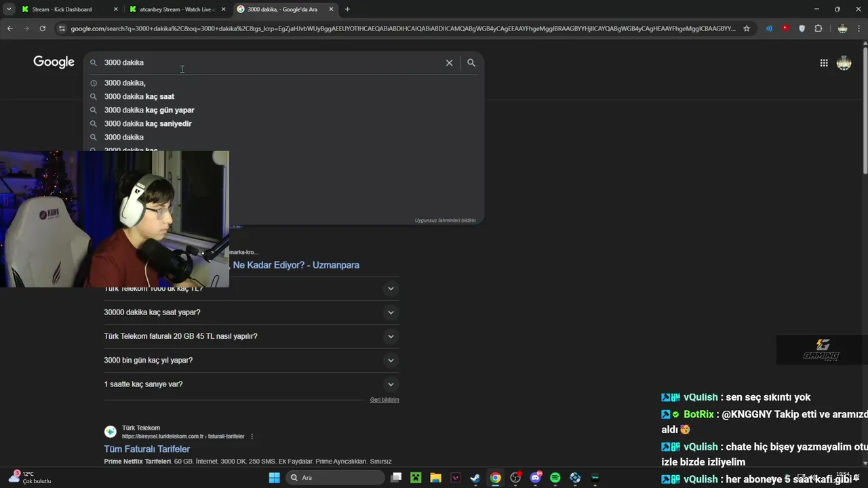Open "Tüm Faturalı Tarifeler" result
Image resolution: width=868 pixels, height=488 pixels.
tap(146, 449)
